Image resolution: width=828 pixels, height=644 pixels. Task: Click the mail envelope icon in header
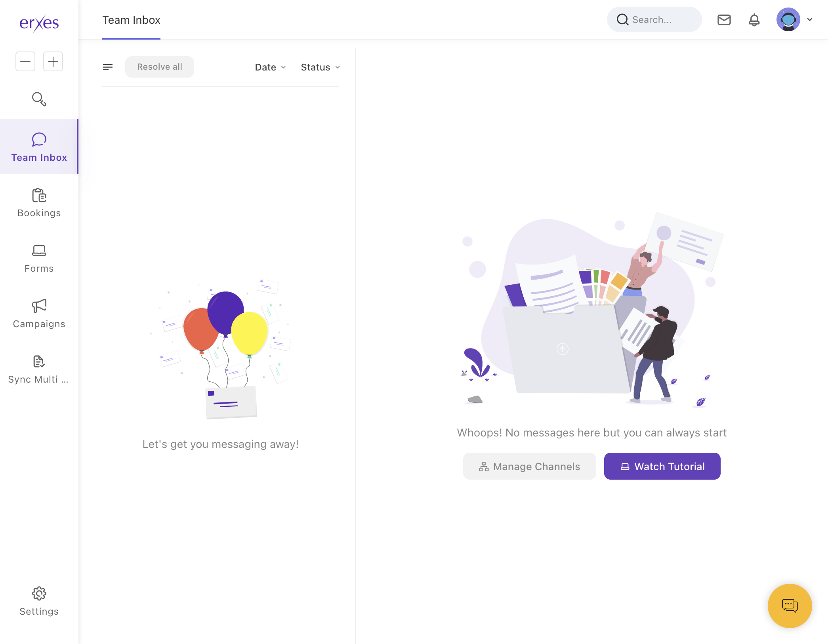pos(724,20)
